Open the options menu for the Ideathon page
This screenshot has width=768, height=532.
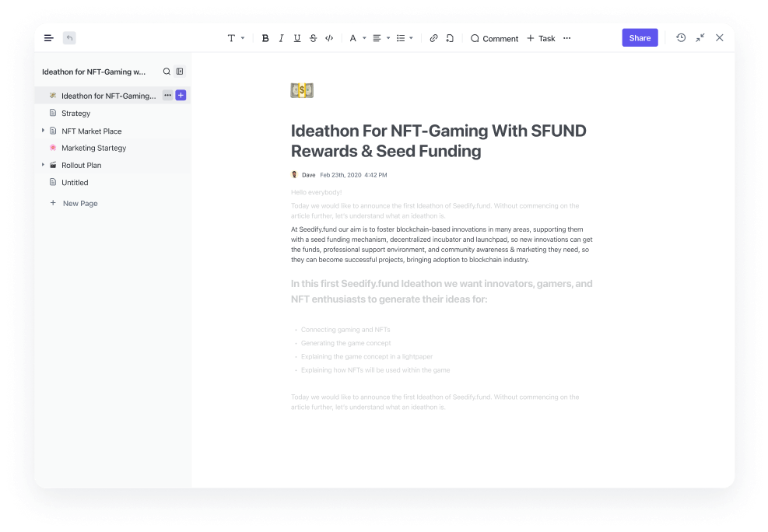pos(167,95)
